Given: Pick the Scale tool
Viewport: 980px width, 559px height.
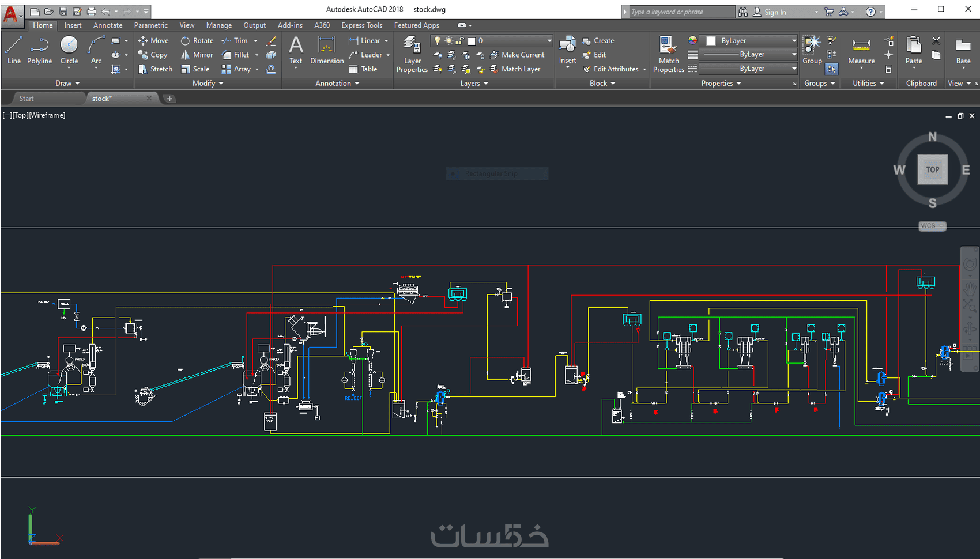Looking at the screenshot, I should 195,69.
